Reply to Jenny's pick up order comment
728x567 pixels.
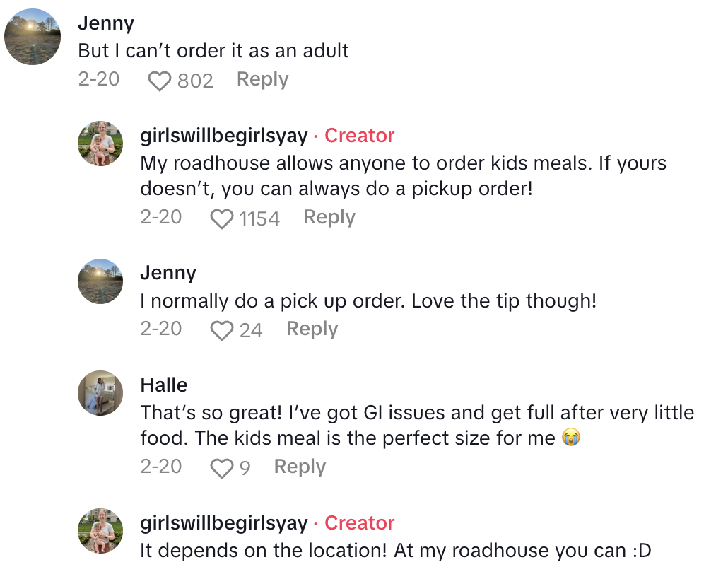coord(312,329)
